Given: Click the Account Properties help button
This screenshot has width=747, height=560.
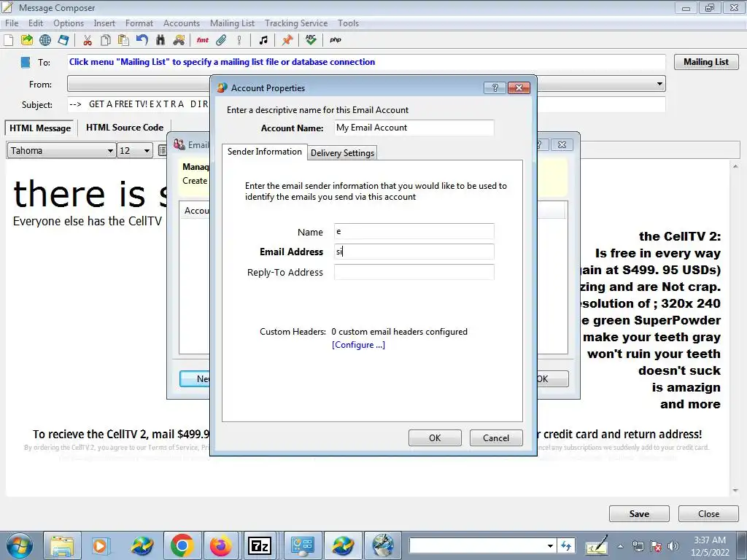Looking at the screenshot, I should (495, 88).
